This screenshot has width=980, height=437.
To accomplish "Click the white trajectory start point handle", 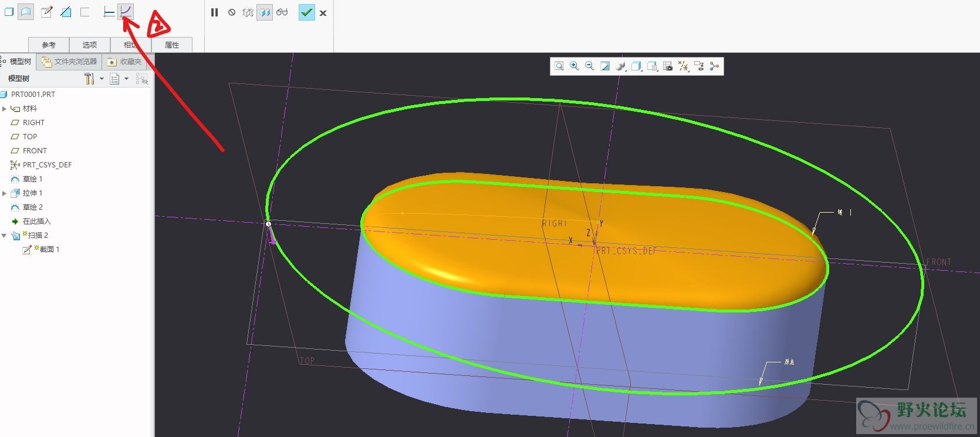I will point(268,224).
